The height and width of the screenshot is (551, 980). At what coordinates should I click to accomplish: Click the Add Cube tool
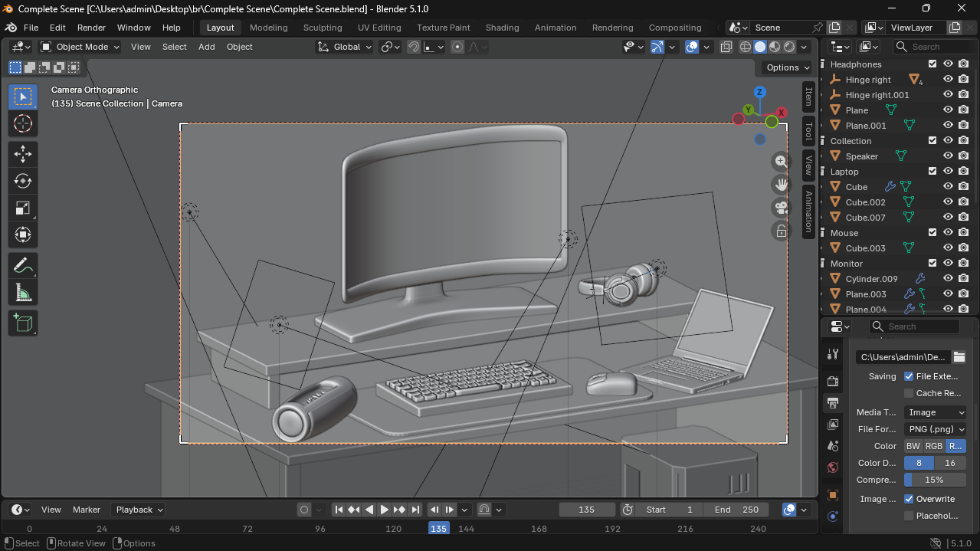23,323
